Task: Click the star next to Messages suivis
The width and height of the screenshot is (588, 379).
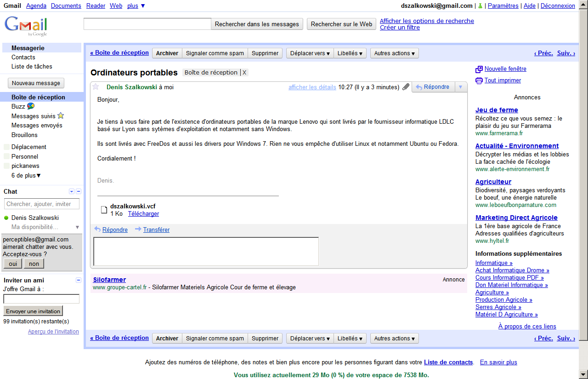Action: pyautogui.click(x=61, y=115)
